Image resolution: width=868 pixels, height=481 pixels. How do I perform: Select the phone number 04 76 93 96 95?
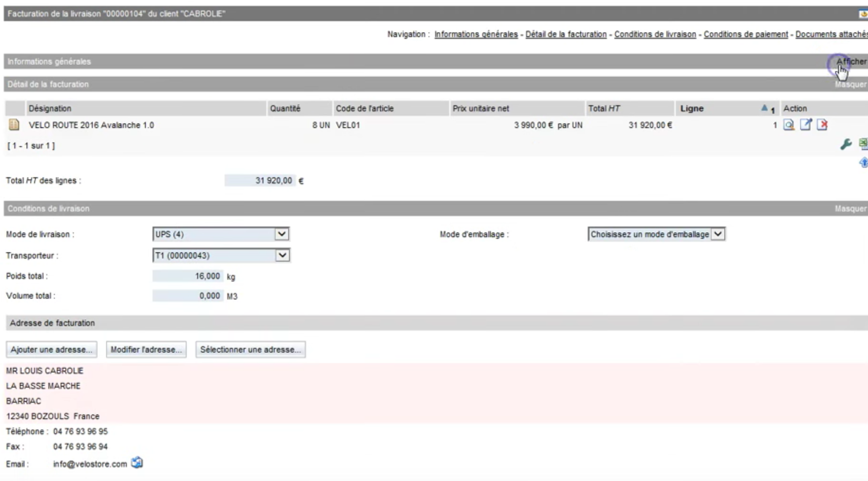[x=80, y=431]
